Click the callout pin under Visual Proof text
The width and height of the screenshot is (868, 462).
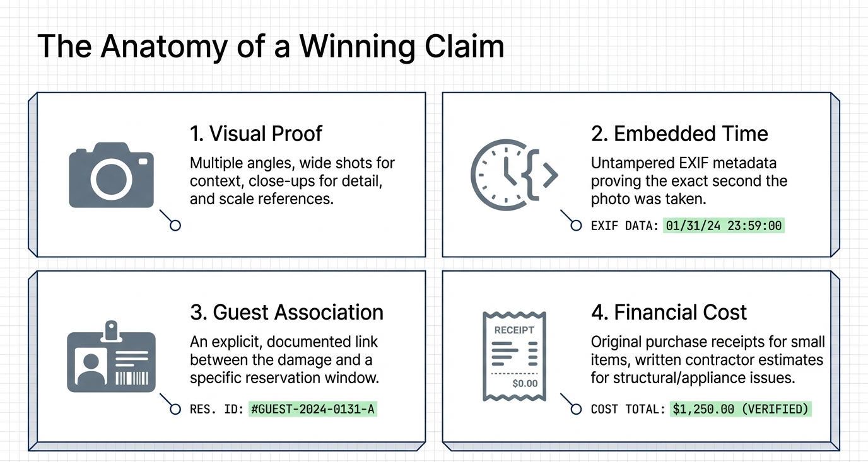coord(175,225)
